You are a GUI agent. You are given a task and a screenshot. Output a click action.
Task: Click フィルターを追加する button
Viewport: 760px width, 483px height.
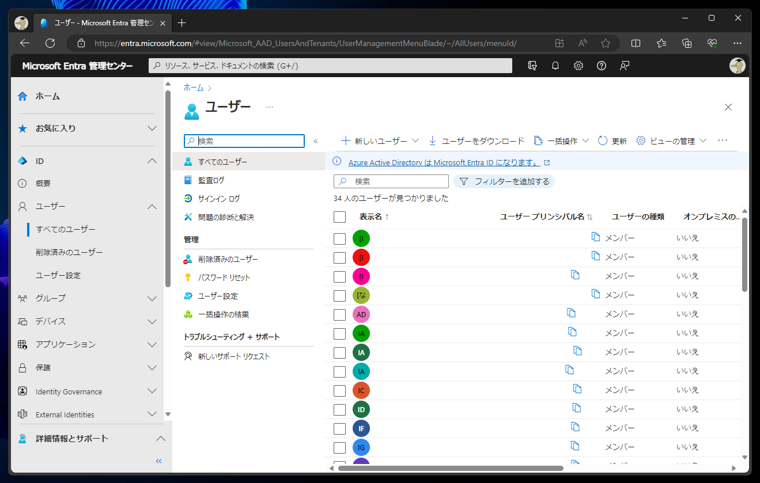pos(504,181)
